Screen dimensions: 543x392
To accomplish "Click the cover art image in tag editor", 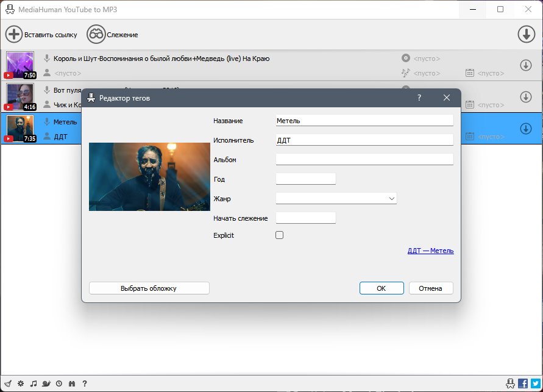I will (x=149, y=177).
